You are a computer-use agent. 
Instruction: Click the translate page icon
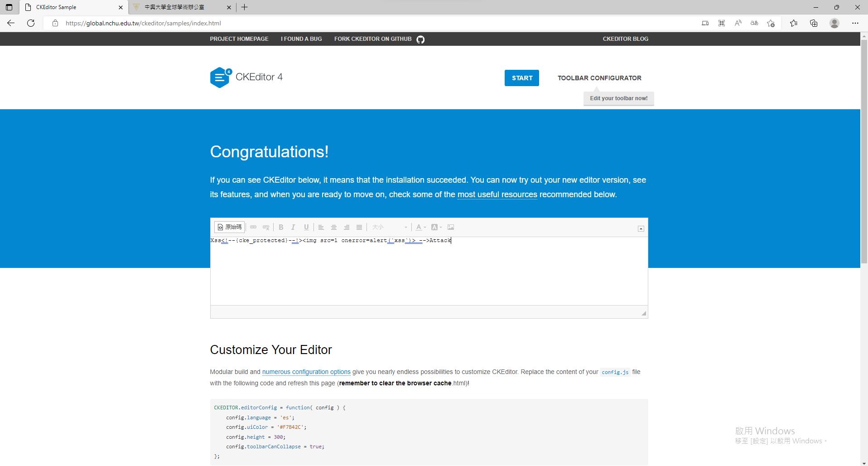[x=754, y=23]
